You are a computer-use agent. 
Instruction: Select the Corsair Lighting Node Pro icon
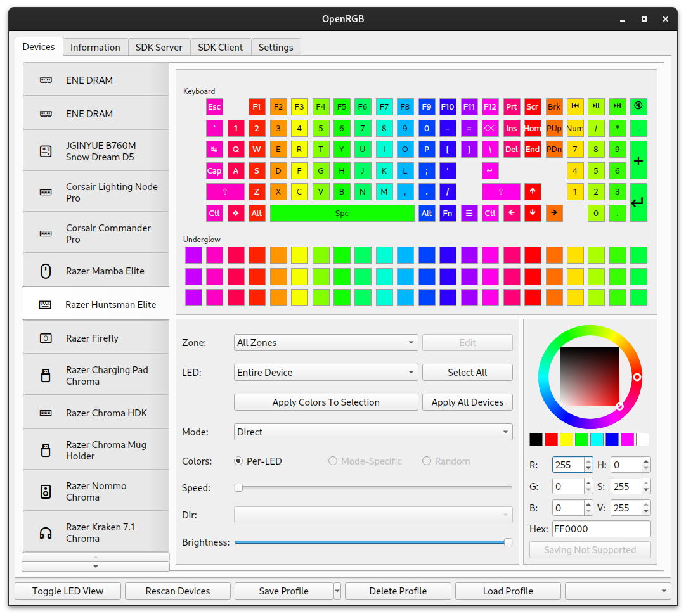[44, 191]
